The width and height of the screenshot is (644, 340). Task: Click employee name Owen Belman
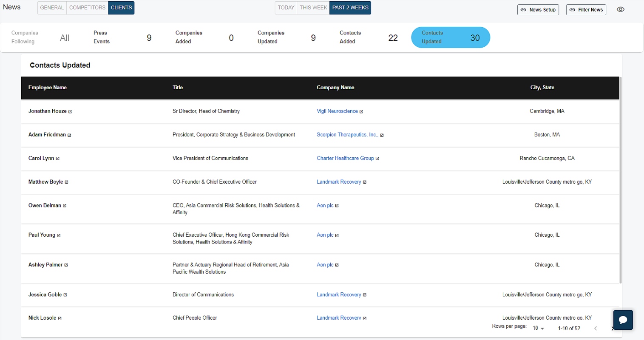click(x=45, y=205)
